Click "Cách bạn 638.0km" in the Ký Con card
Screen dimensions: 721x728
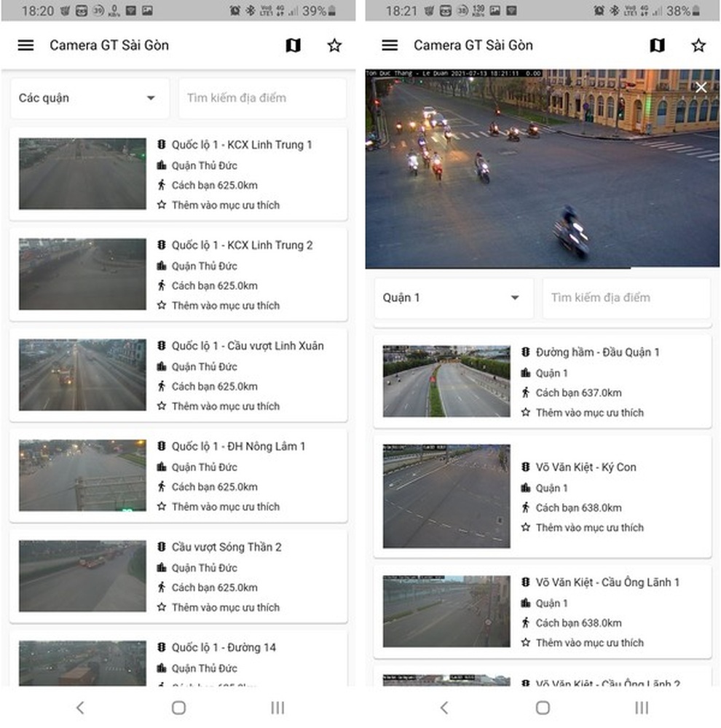(578, 508)
